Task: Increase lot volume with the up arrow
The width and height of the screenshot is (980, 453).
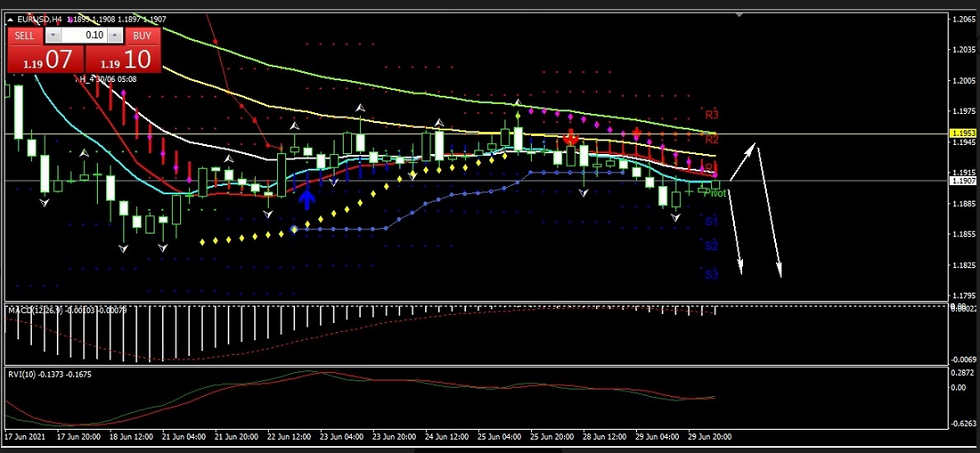Action: 116,35
